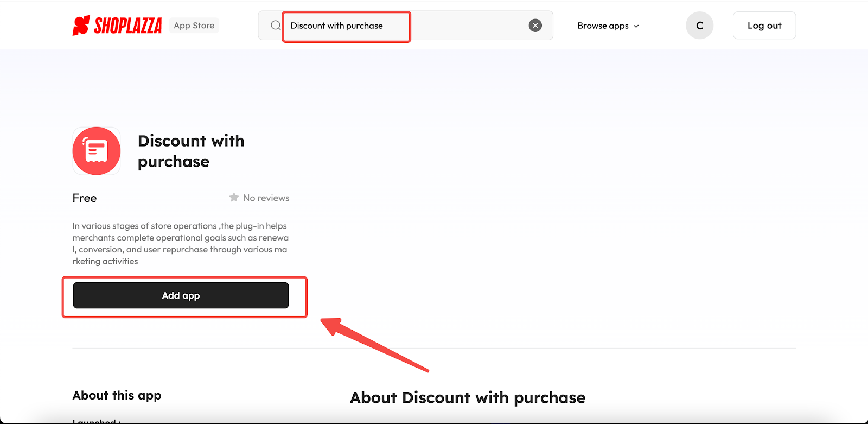Click the magnifying glass search icon

(276, 26)
